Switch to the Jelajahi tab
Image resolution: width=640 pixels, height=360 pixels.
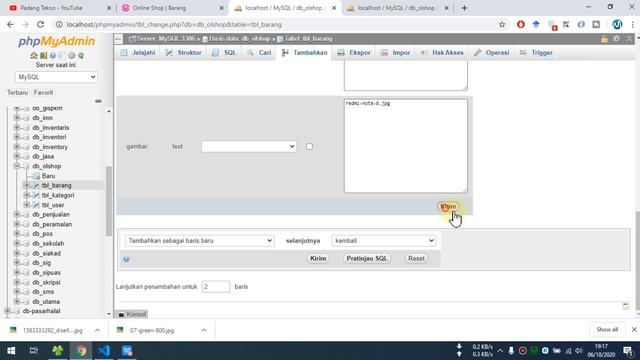pyautogui.click(x=138, y=53)
